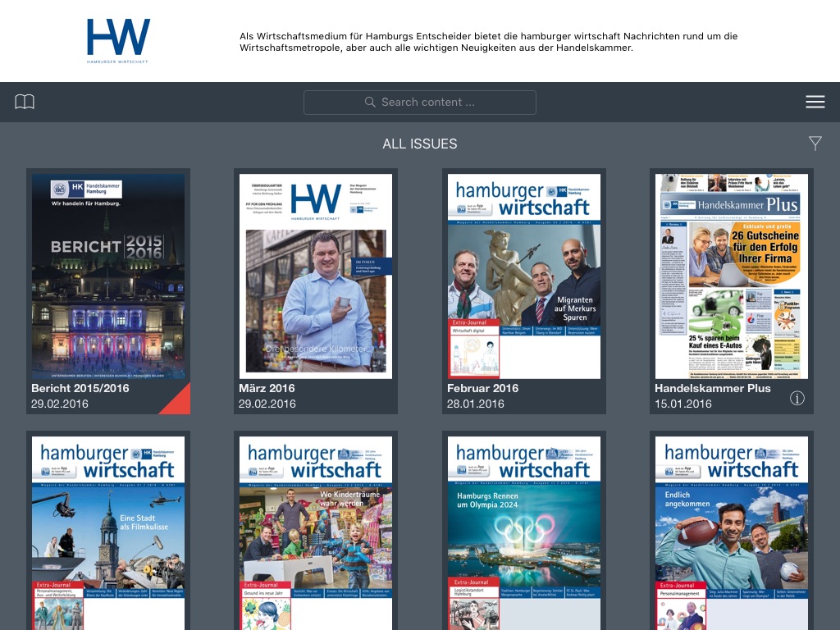Open the library book icon
Viewport: 840px width, 630px height.
[25, 102]
